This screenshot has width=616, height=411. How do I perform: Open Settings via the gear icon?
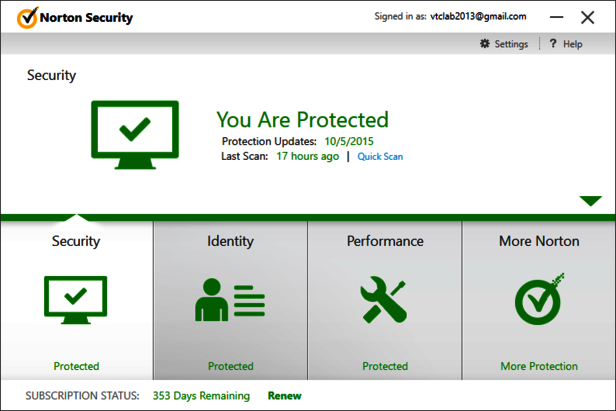pos(486,44)
